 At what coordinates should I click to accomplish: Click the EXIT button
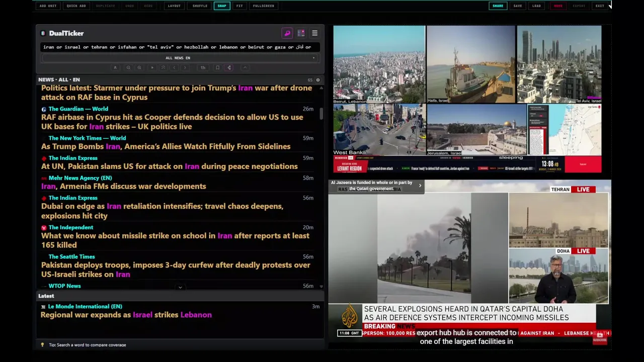point(600,6)
